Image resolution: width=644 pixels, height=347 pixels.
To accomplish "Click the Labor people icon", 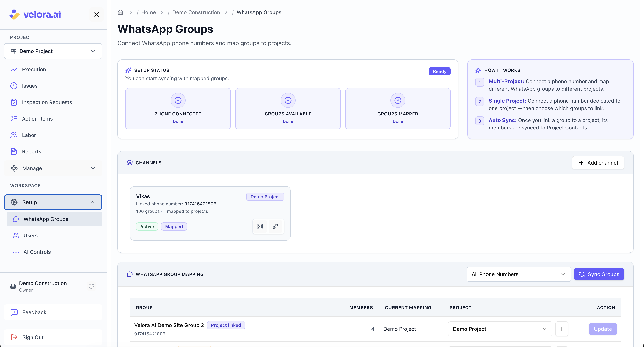I will (14, 135).
